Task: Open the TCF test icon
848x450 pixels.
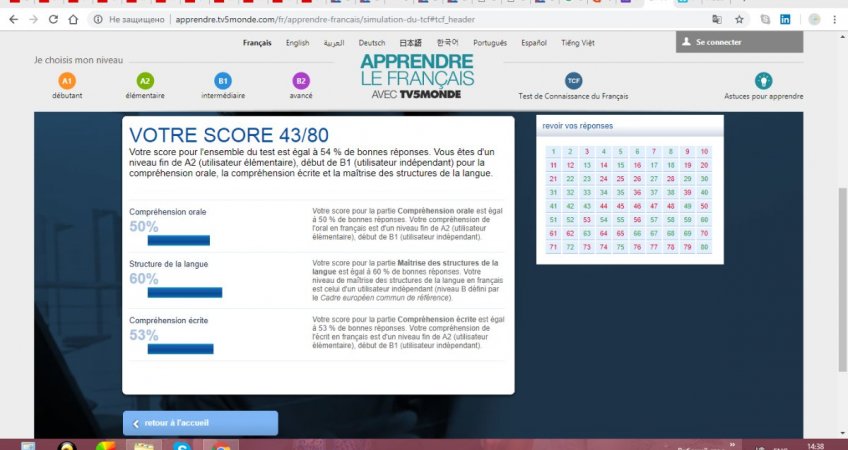Action: [x=573, y=81]
